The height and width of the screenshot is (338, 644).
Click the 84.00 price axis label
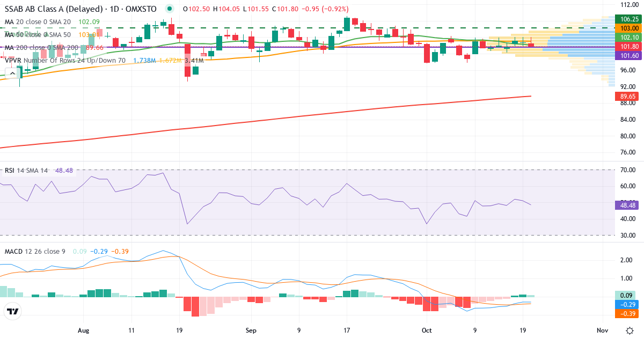629,120
